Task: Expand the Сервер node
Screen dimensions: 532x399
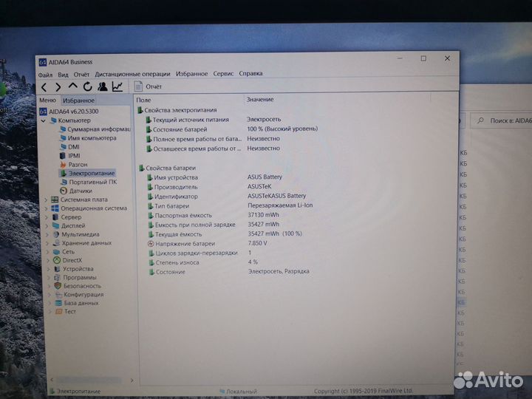Action: (47, 217)
